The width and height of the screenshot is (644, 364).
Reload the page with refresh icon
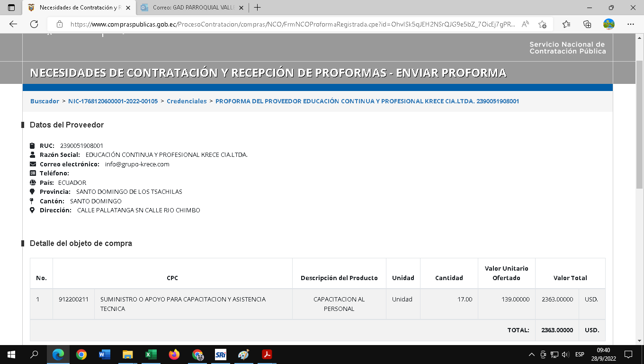coord(34,24)
